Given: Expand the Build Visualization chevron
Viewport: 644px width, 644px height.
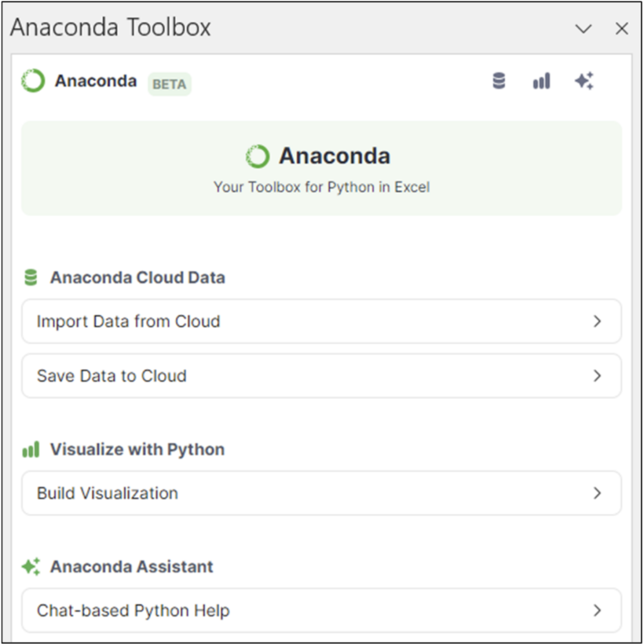Looking at the screenshot, I should (x=597, y=493).
